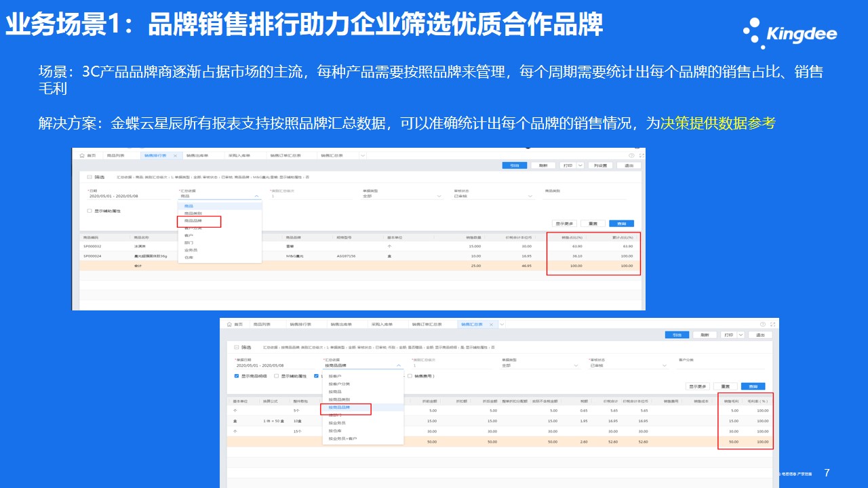Open the 单据类型 dropdown in the 销售排行表 window
The width and height of the screenshot is (868, 488).
point(403,197)
